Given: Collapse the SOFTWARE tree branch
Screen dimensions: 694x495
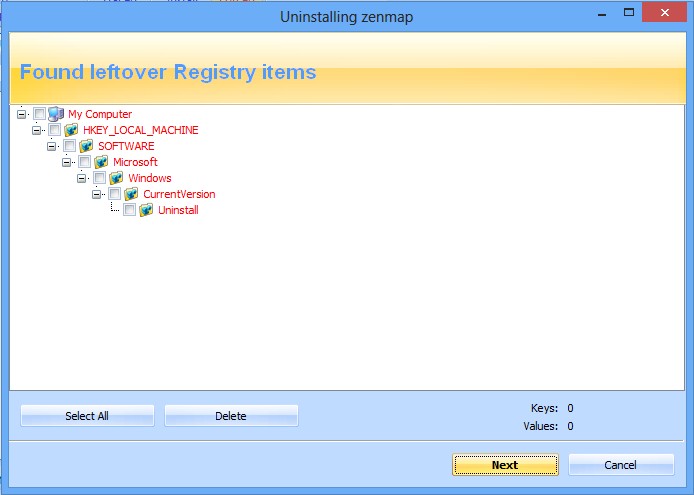Looking at the screenshot, I should point(52,146).
